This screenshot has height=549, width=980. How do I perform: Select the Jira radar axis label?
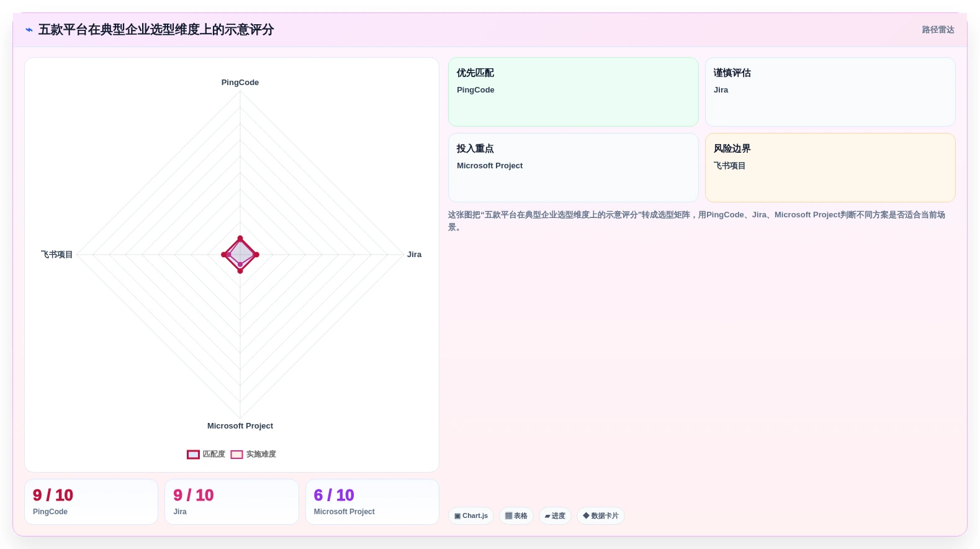click(414, 255)
